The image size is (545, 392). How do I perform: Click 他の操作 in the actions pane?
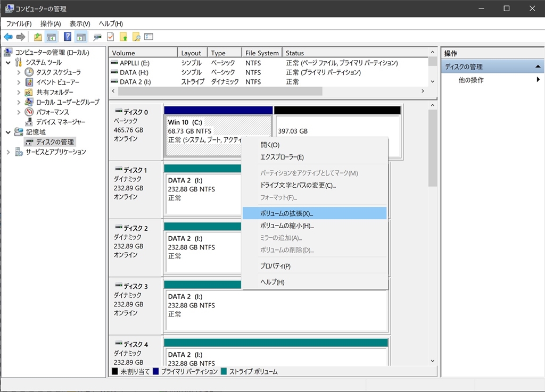[471, 80]
